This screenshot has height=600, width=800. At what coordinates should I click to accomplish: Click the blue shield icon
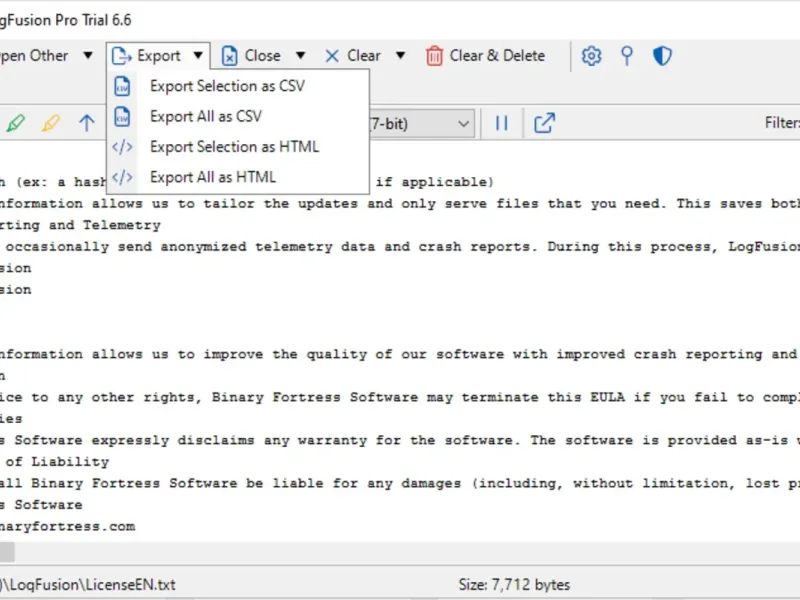click(662, 56)
